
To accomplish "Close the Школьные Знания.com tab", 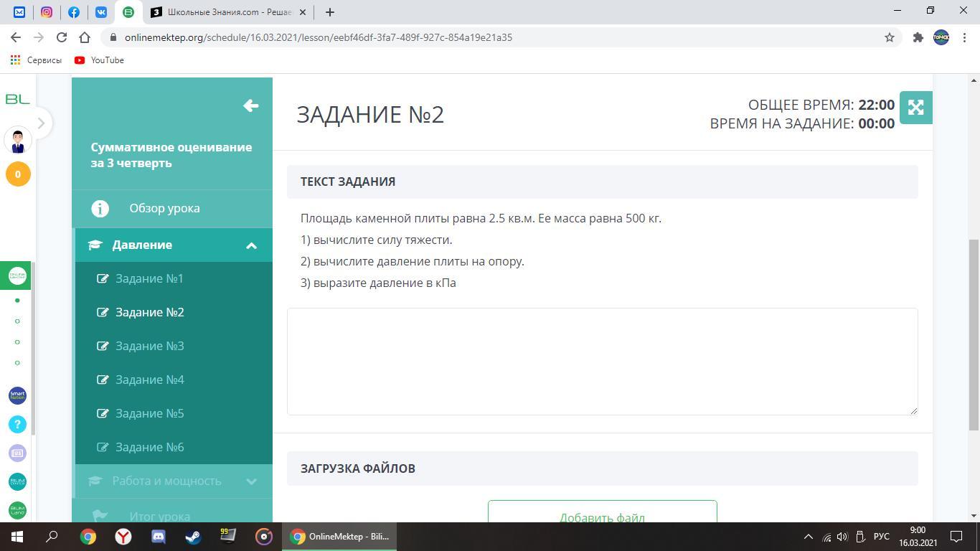I will pos(302,12).
